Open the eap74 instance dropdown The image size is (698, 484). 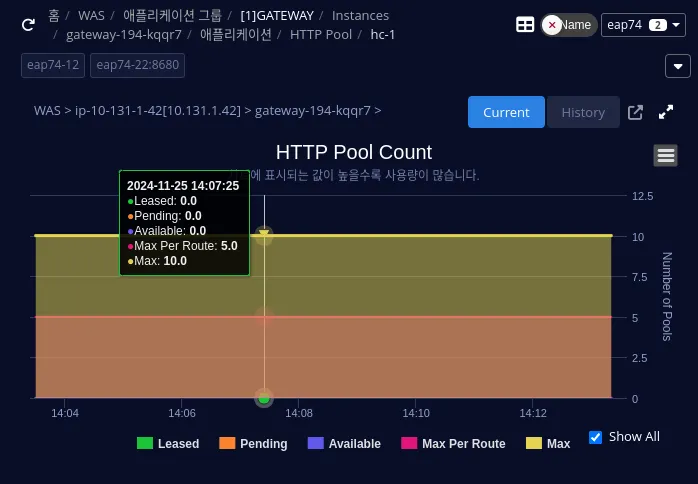643,25
